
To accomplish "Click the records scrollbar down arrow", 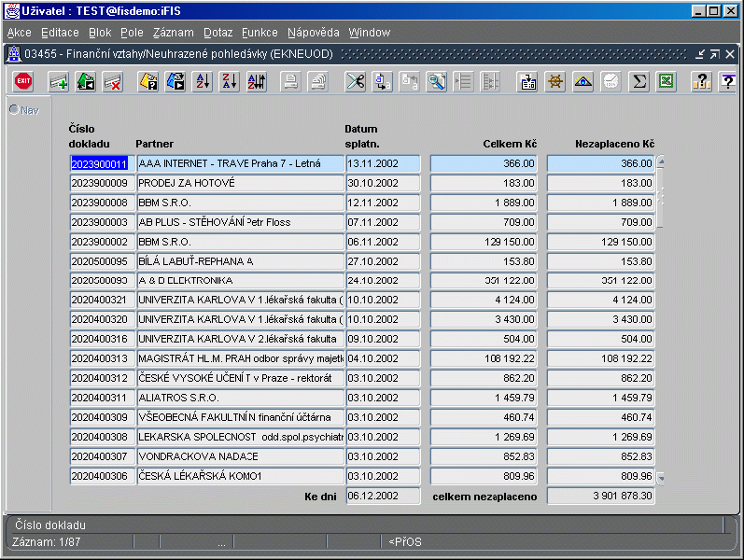I will click(661, 479).
